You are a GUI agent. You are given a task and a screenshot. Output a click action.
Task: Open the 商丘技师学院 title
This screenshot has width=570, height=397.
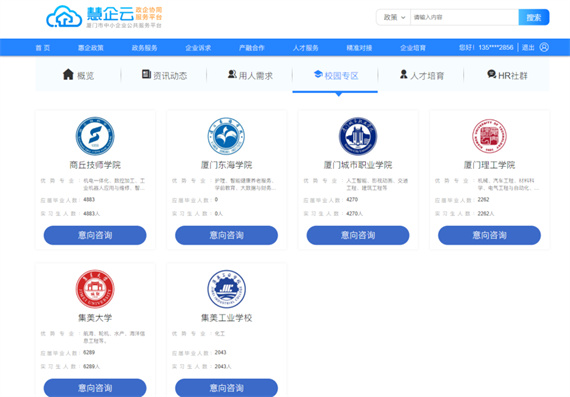click(95, 165)
